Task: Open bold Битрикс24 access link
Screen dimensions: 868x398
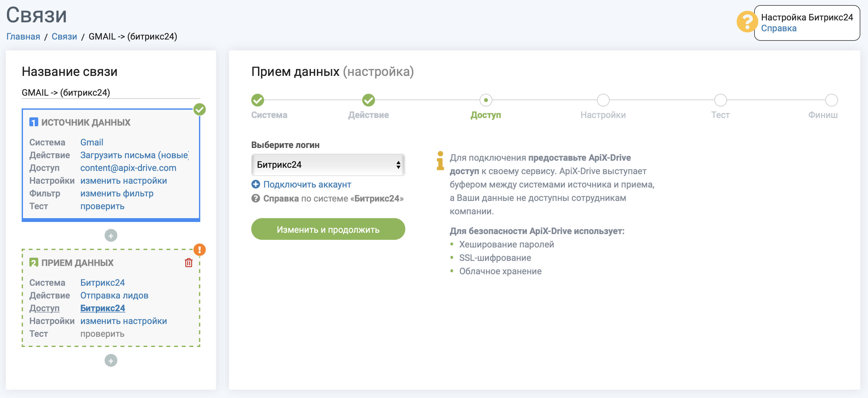Action: (x=102, y=308)
